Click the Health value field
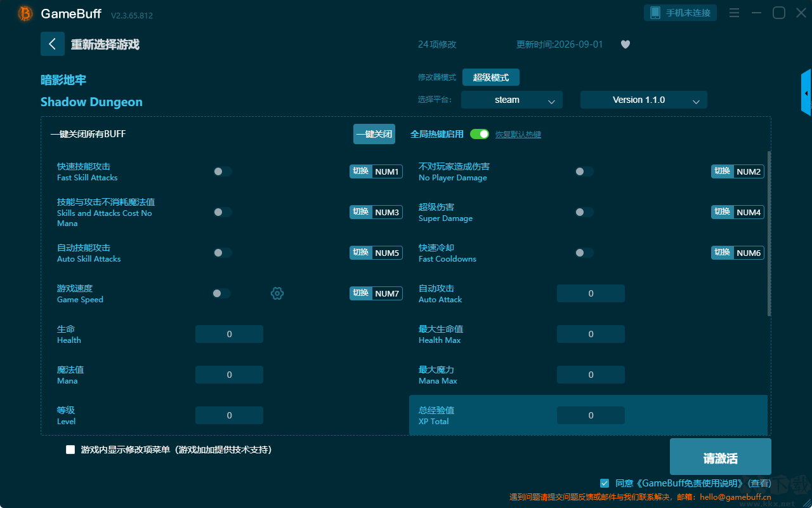The image size is (812, 508). coord(229,334)
